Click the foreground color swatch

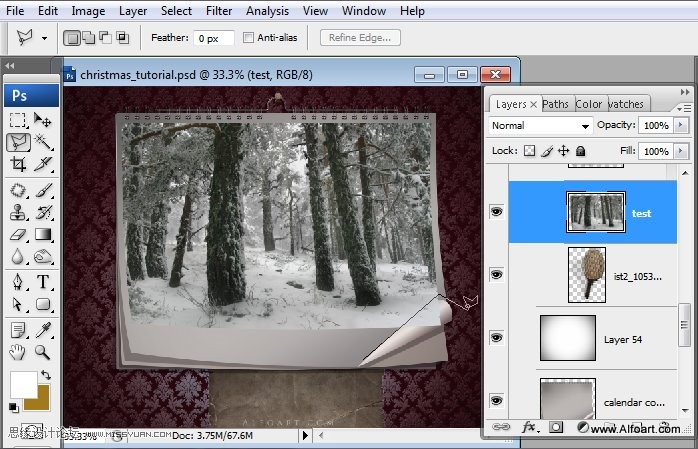coord(23,385)
